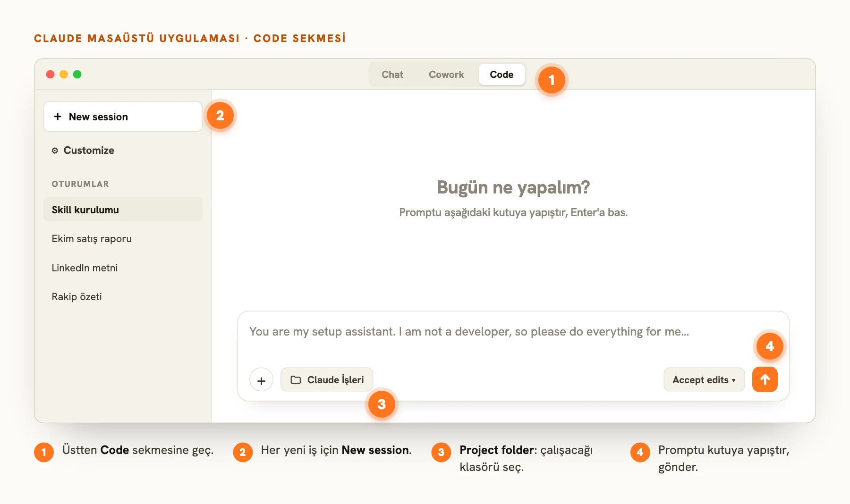Screen dimensions: 850x504
Task: Click the plus attachment icon in composer
Action: (261, 380)
